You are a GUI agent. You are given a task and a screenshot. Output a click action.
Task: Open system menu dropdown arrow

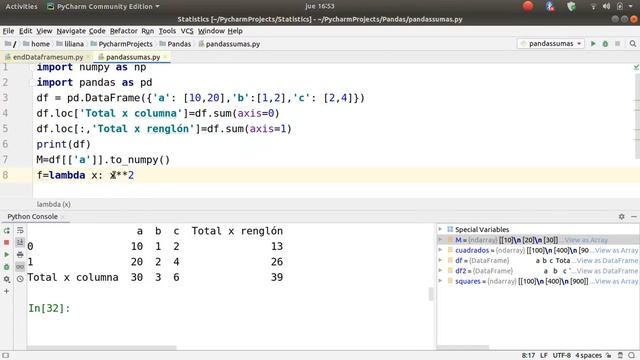[x=632, y=6]
